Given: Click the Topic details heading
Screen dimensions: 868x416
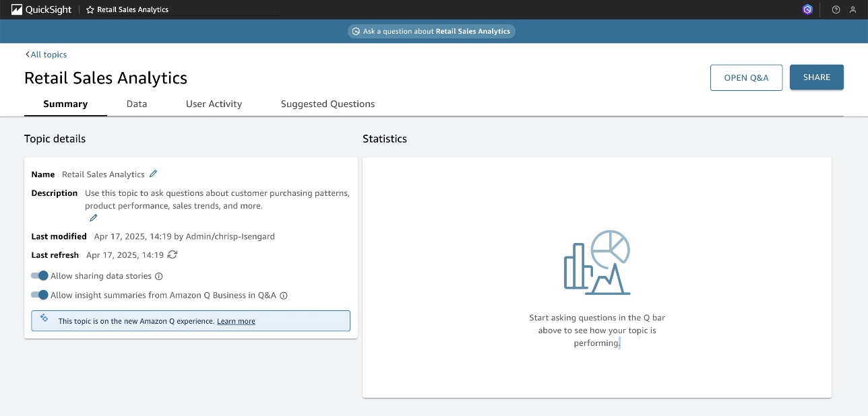Looking at the screenshot, I should click(55, 139).
